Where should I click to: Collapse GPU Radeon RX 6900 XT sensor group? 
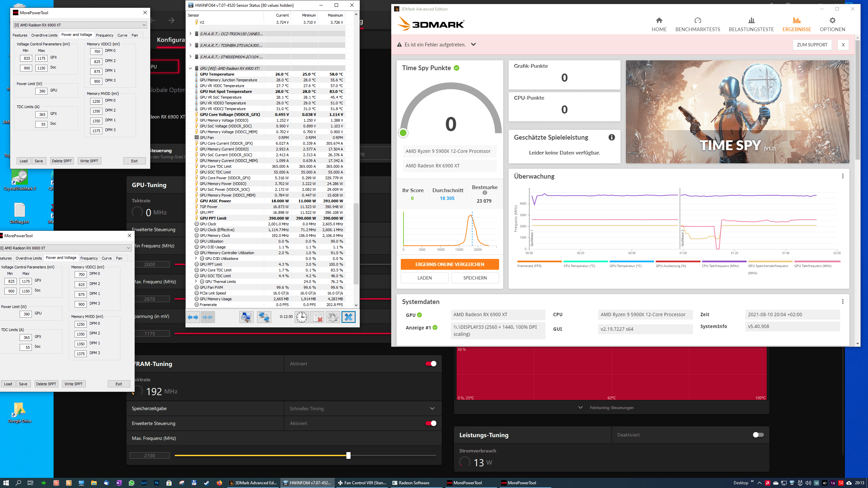(191, 68)
